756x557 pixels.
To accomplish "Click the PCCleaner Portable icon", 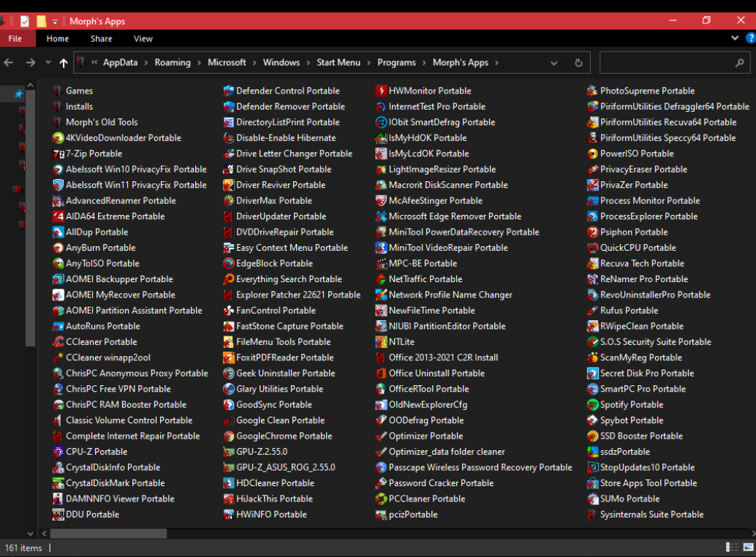I will (382, 499).
